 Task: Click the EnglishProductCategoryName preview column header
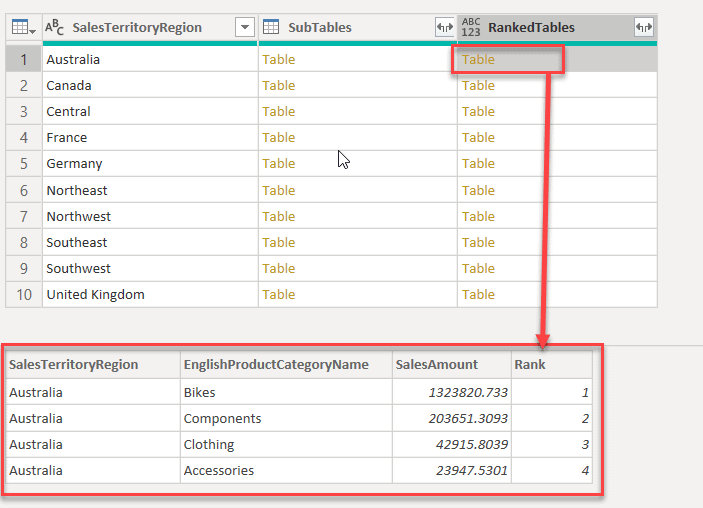(276, 365)
